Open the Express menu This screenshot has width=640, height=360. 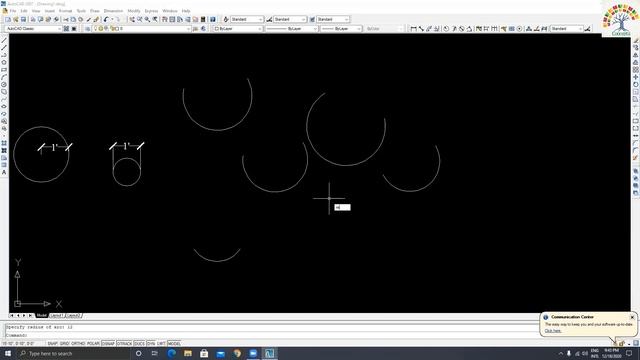coord(151,11)
